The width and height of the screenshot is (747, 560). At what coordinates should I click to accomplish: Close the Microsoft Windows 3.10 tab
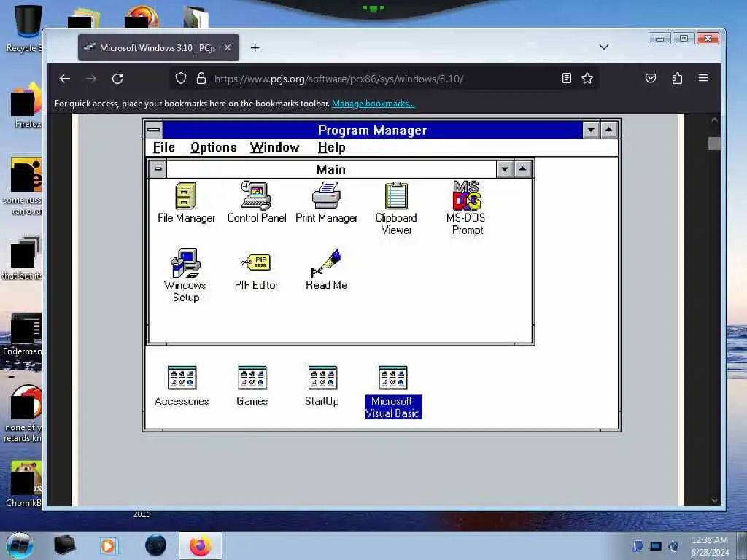(228, 47)
